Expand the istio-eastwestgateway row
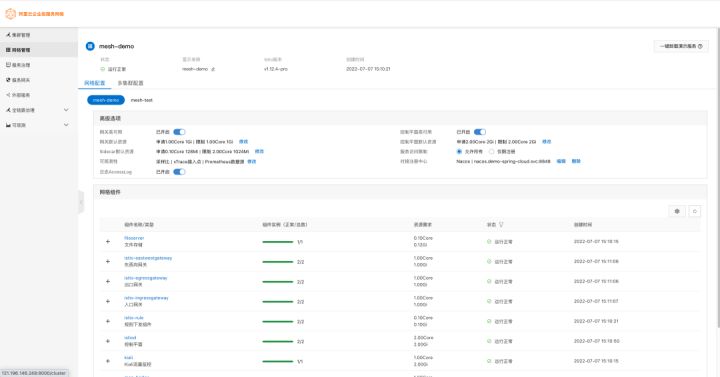This screenshot has height=377, width=720. coord(108,261)
